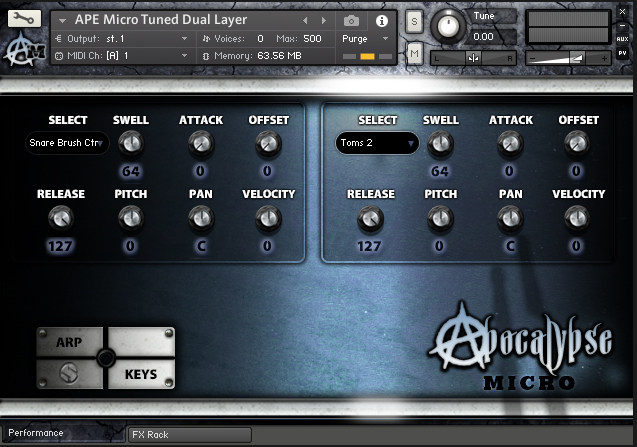Toggle the Mute M button
This screenshot has width=637, height=447.
pos(414,52)
